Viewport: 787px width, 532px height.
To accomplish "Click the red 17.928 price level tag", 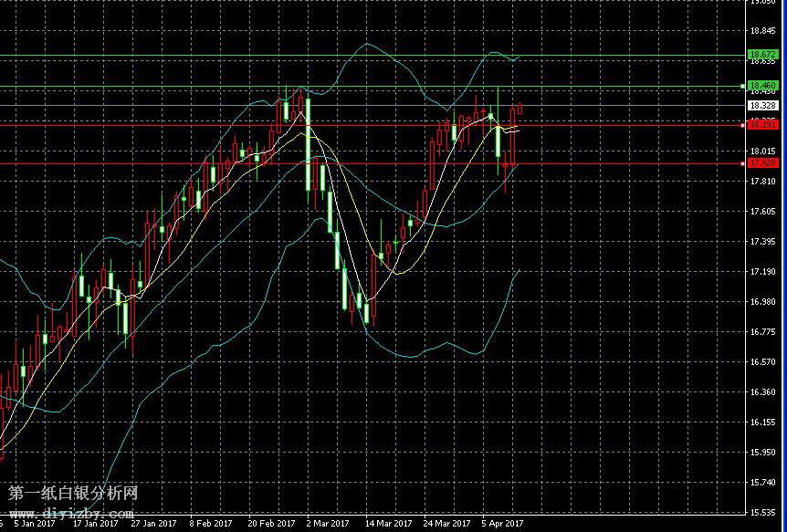I will click(x=762, y=163).
